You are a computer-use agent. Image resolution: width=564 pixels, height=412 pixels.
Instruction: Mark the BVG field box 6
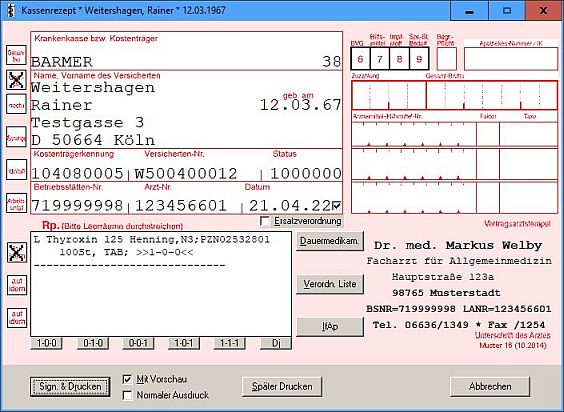(x=360, y=59)
